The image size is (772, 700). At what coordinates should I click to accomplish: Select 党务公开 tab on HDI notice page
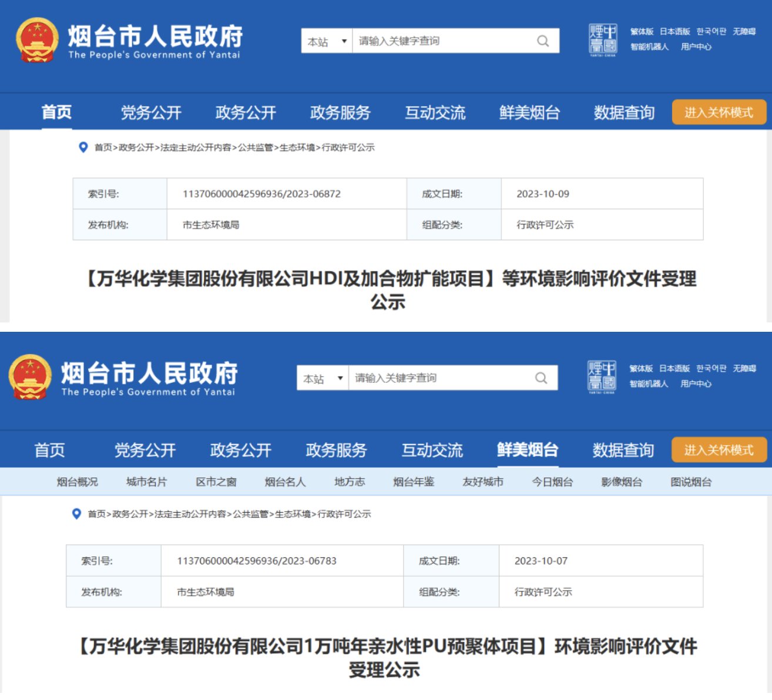151,112
